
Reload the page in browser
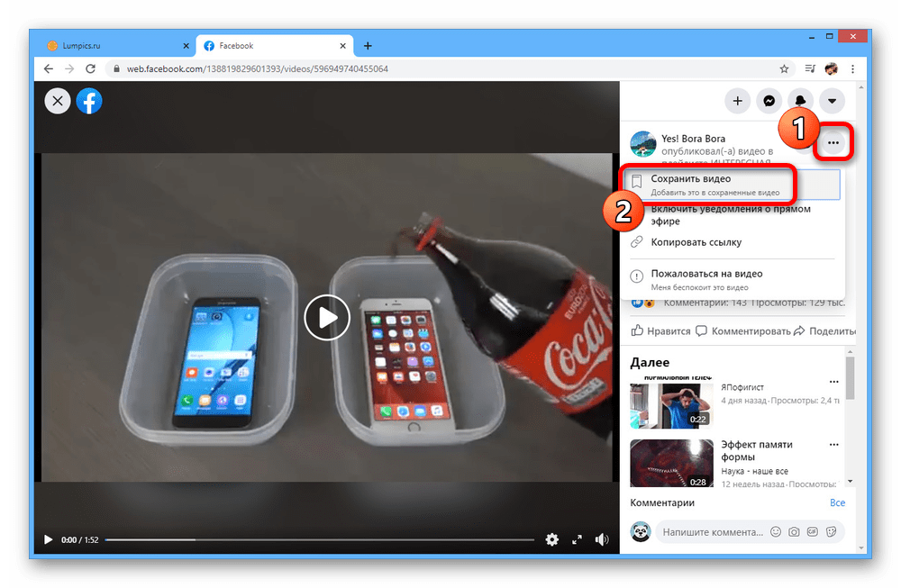pyautogui.click(x=90, y=68)
